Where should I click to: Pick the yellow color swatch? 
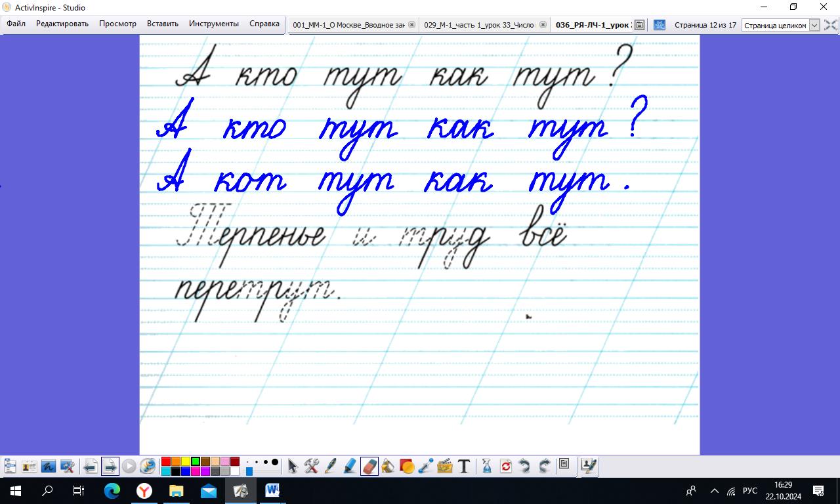pos(186,461)
